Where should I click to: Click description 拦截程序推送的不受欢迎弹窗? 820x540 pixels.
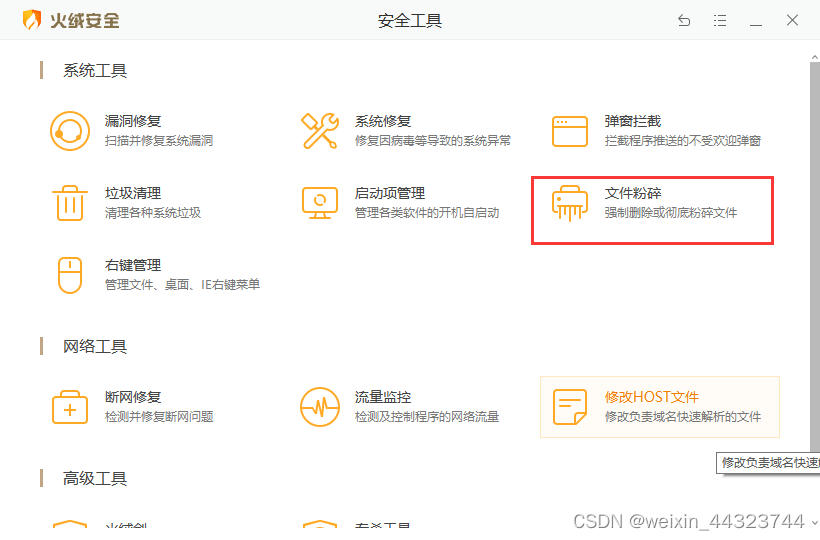(682, 141)
